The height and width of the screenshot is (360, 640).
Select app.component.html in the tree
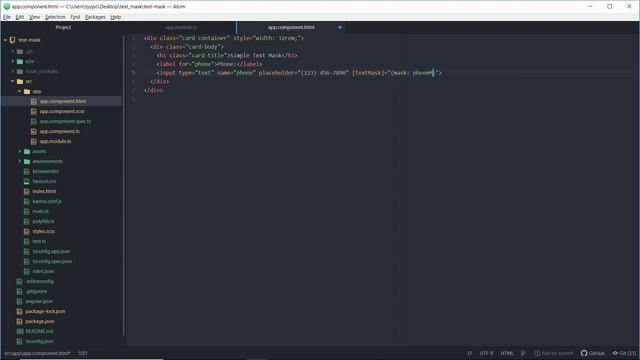[63, 101]
